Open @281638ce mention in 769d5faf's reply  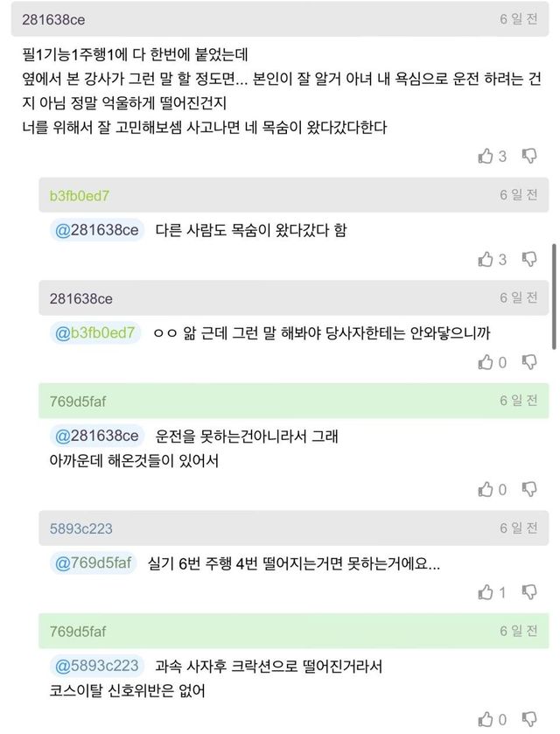97,435
